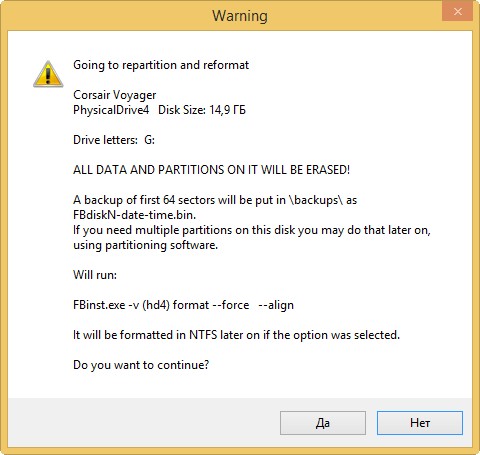480x455 pixels.
Task: Select the Corsair Voyager device name
Action: tap(115, 95)
